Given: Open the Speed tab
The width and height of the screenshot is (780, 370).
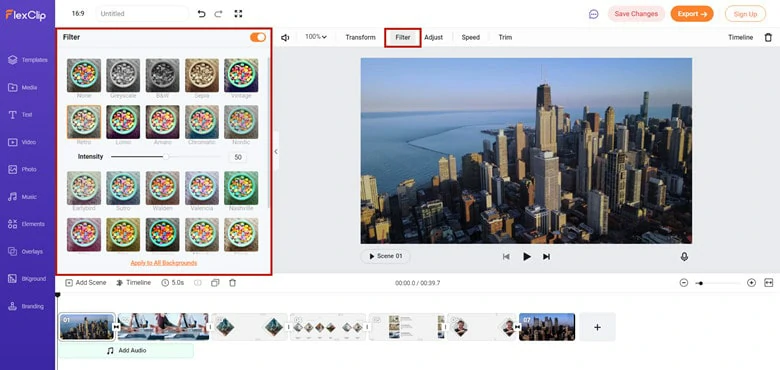Looking at the screenshot, I should pos(471,37).
